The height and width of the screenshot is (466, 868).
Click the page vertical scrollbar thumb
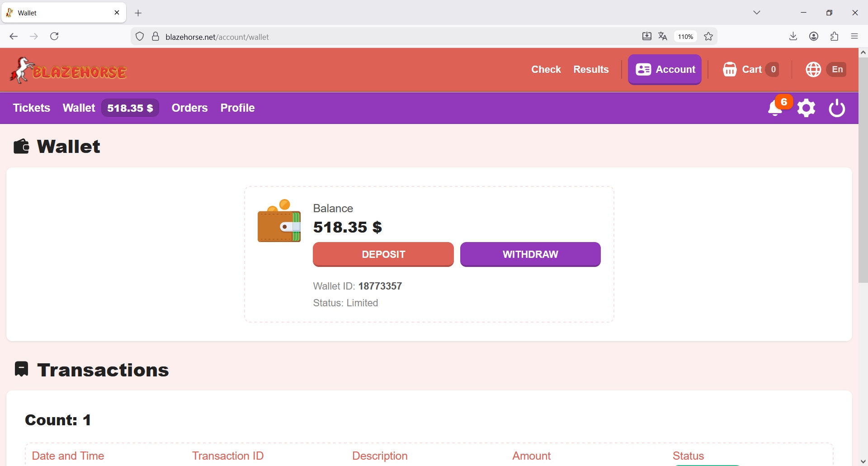863,171
